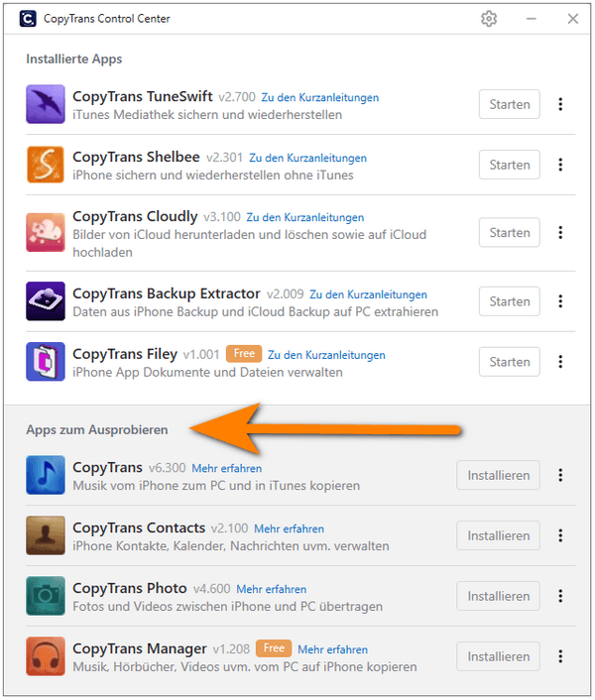Start CopyTrans Filey

click(x=510, y=362)
